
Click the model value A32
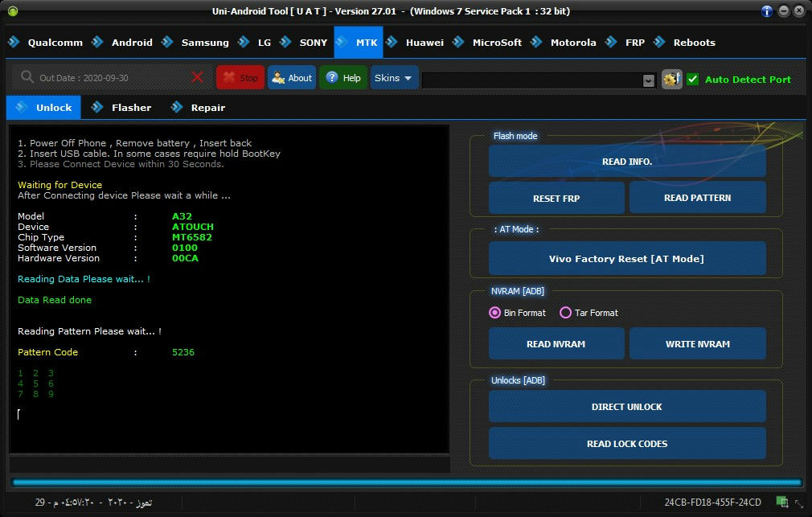tap(182, 216)
